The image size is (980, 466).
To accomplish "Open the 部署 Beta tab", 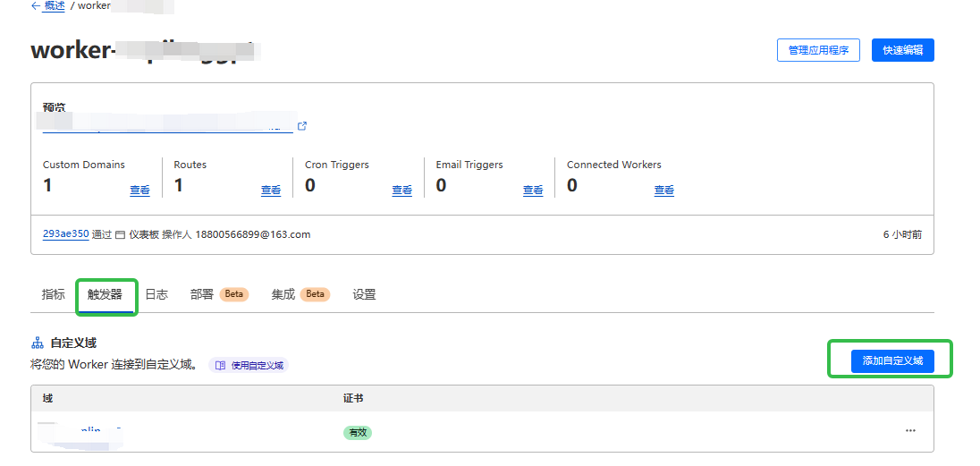I will [218, 294].
